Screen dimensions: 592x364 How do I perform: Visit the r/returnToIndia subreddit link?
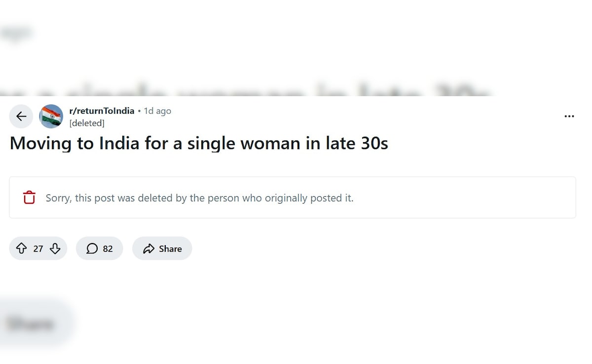pyautogui.click(x=102, y=111)
